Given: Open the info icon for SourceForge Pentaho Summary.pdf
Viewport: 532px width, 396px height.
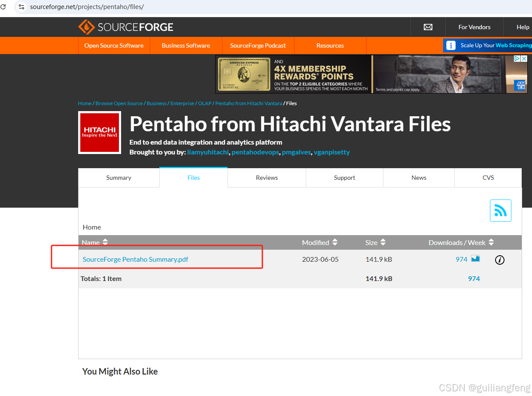Looking at the screenshot, I should point(499,260).
